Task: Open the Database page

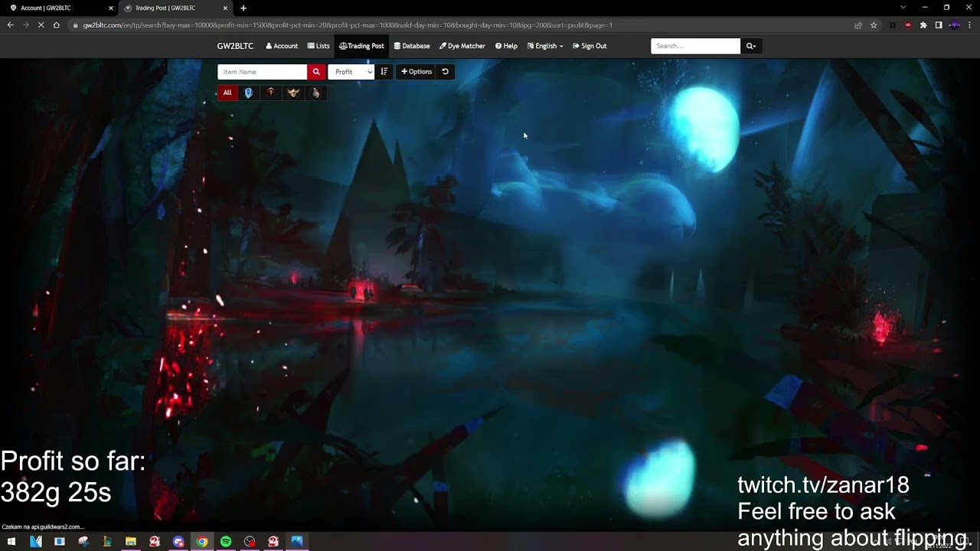Action: pos(412,46)
